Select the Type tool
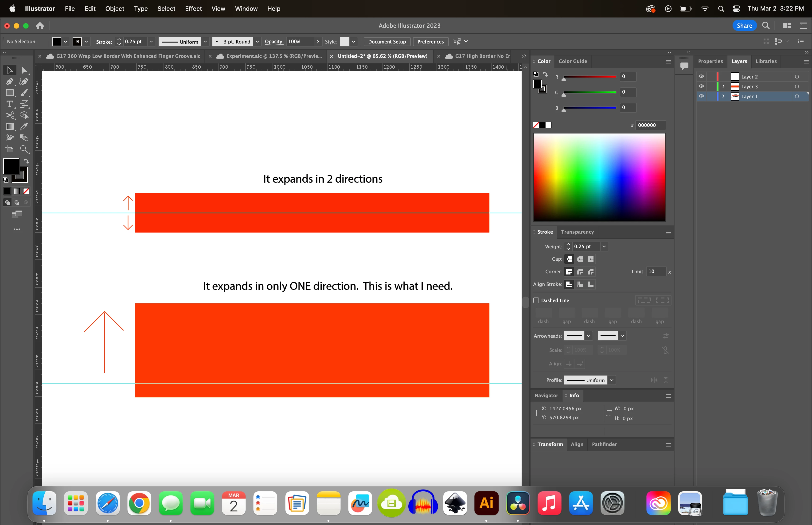The width and height of the screenshot is (812, 525). tap(10, 104)
